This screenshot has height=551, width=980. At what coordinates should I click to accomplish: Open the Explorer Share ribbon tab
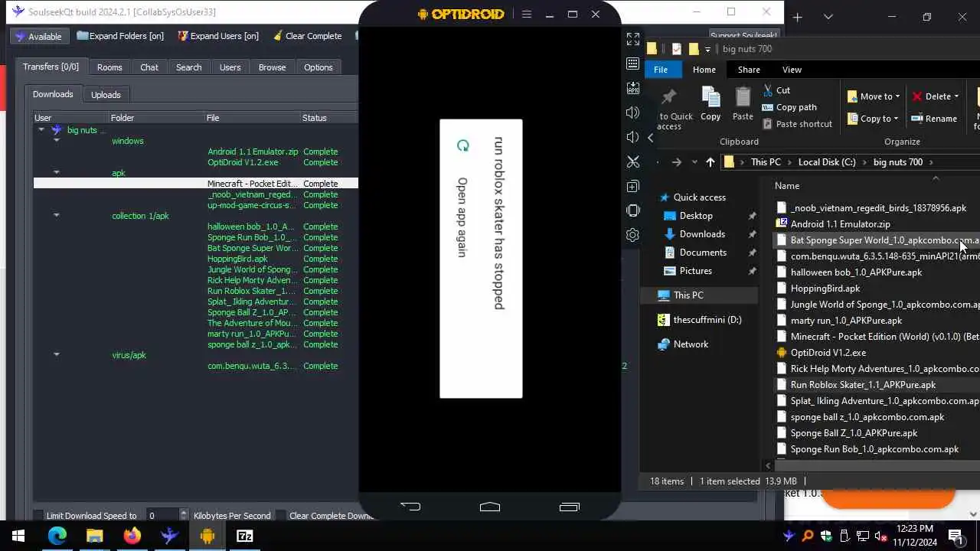749,70
